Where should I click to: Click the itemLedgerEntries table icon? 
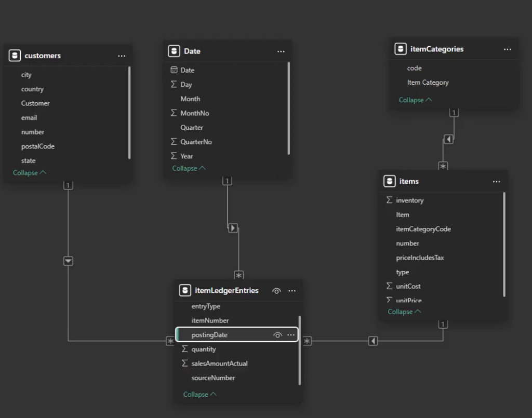(185, 290)
